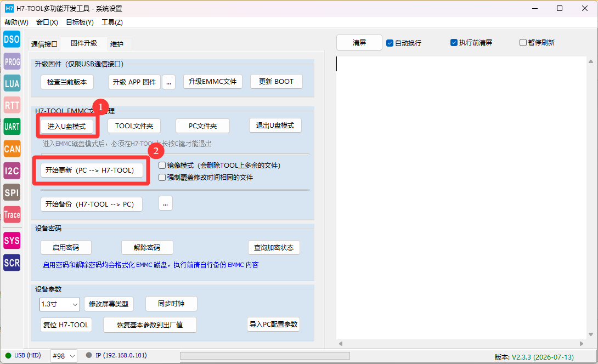Open the Trace sidebar tool
598x364 pixels.
click(x=12, y=214)
